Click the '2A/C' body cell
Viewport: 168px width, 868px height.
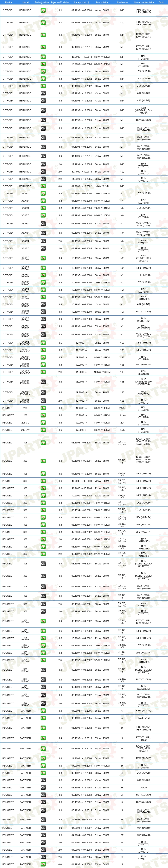(122, 408)
